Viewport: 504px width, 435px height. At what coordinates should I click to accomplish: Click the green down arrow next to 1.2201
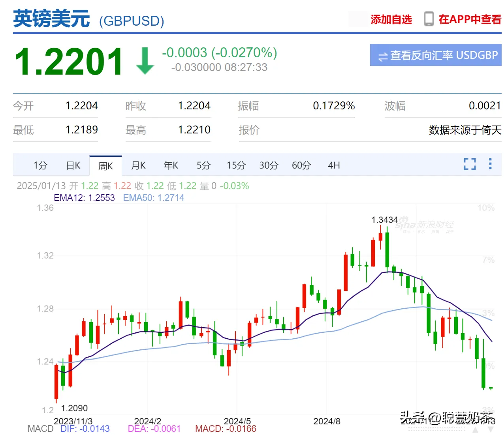point(145,61)
